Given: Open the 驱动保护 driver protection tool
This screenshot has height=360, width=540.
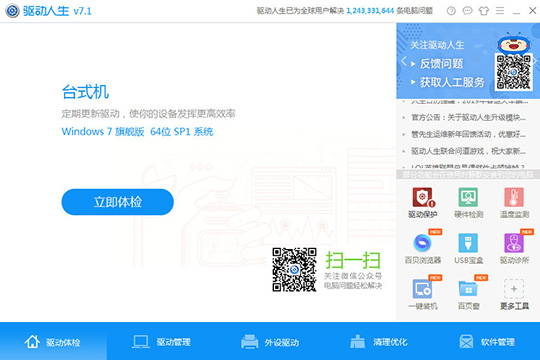Looking at the screenshot, I should coord(423,203).
